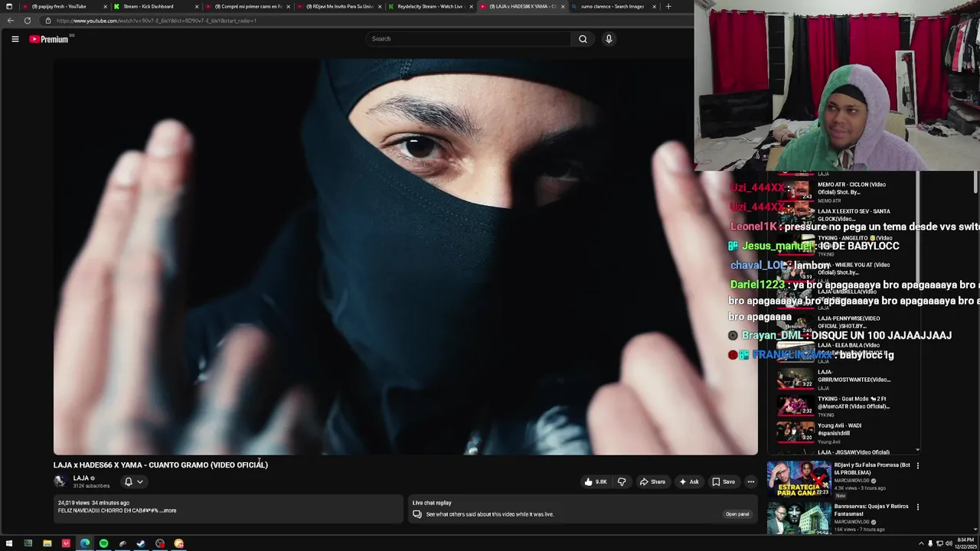This screenshot has width=980, height=551.
Task: Reload the page with refresh icon
Action: (x=28, y=21)
